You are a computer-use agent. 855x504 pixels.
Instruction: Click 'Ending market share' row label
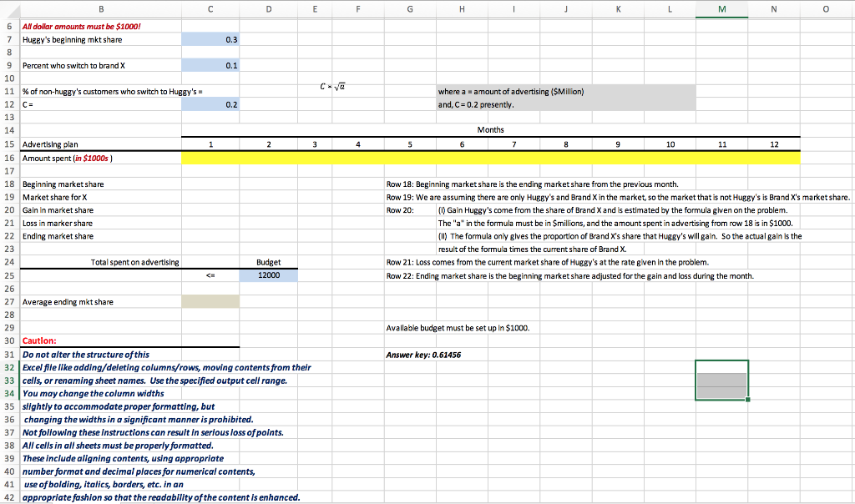[x=58, y=236]
